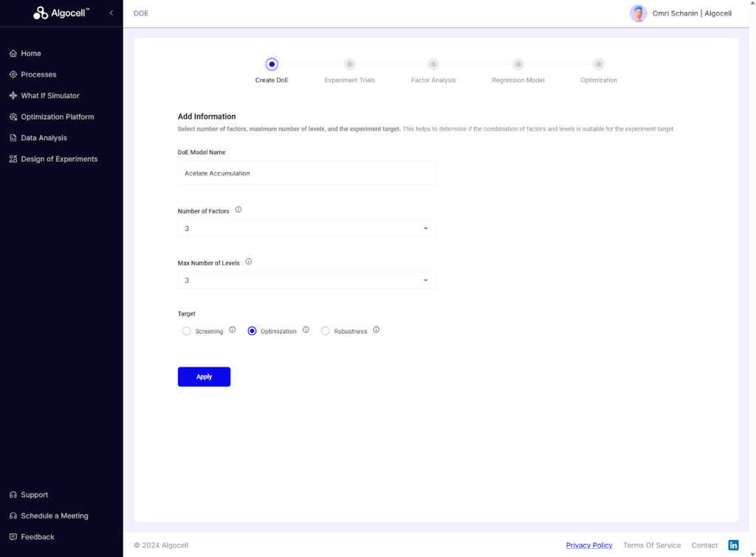Click the DoE Model Name input field
The image size is (756, 557).
(306, 173)
